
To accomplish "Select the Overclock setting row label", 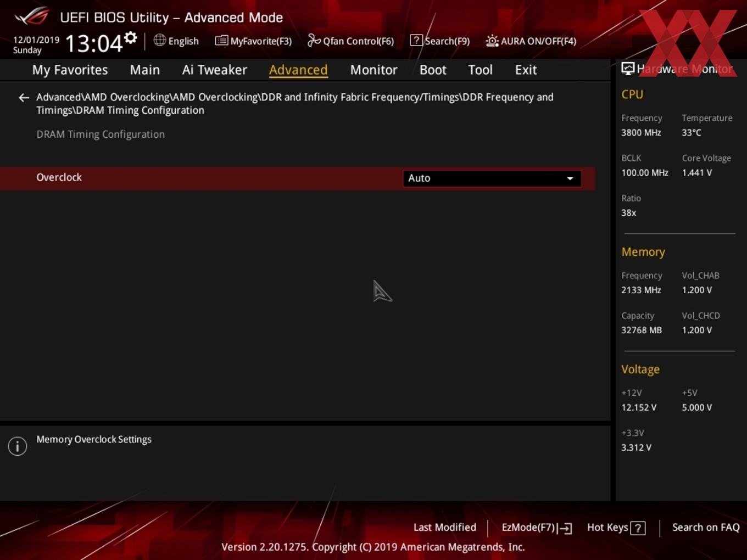I will click(59, 177).
